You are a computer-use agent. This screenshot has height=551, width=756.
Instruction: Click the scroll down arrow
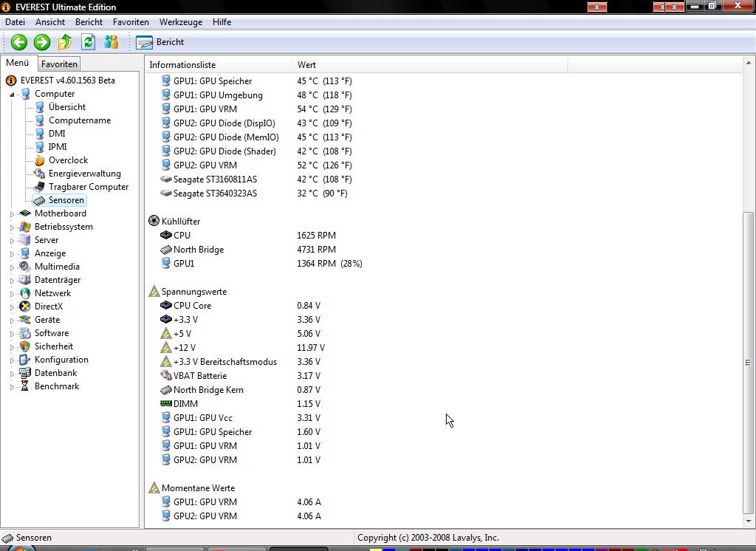click(749, 521)
